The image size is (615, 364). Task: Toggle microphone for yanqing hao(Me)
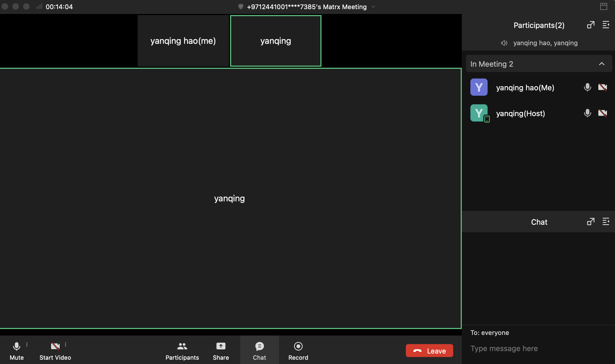point(587,87)
